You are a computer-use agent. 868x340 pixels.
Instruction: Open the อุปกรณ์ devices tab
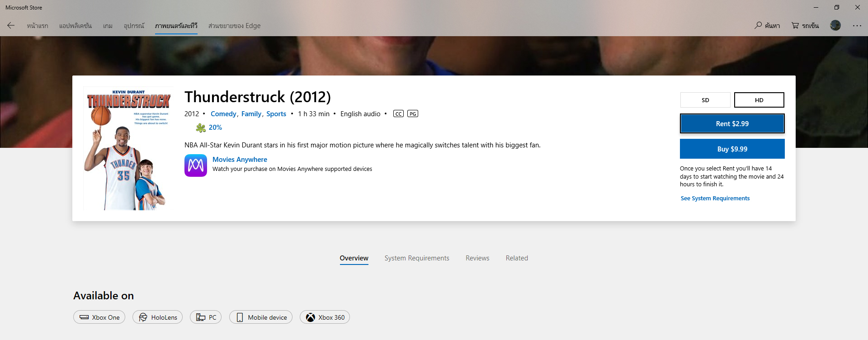134,26
